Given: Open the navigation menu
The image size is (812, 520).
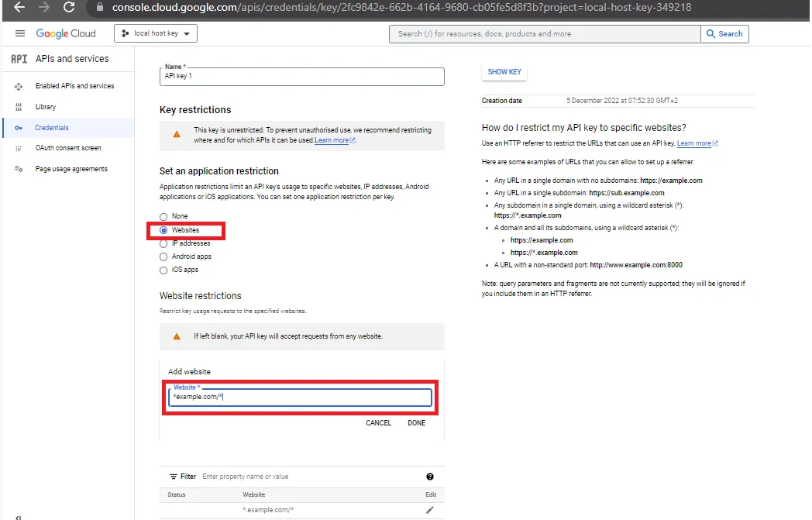Looking at the screenshot, I should point(20,33).
